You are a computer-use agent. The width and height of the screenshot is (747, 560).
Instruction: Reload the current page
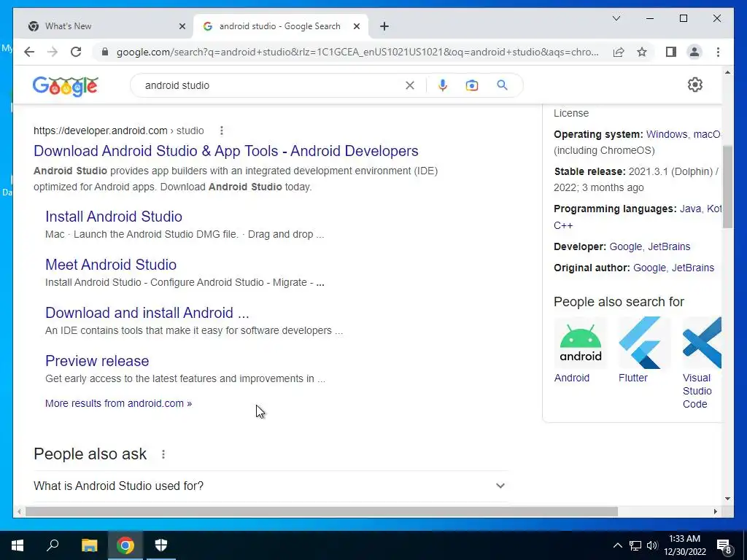(x=76, y=52)
